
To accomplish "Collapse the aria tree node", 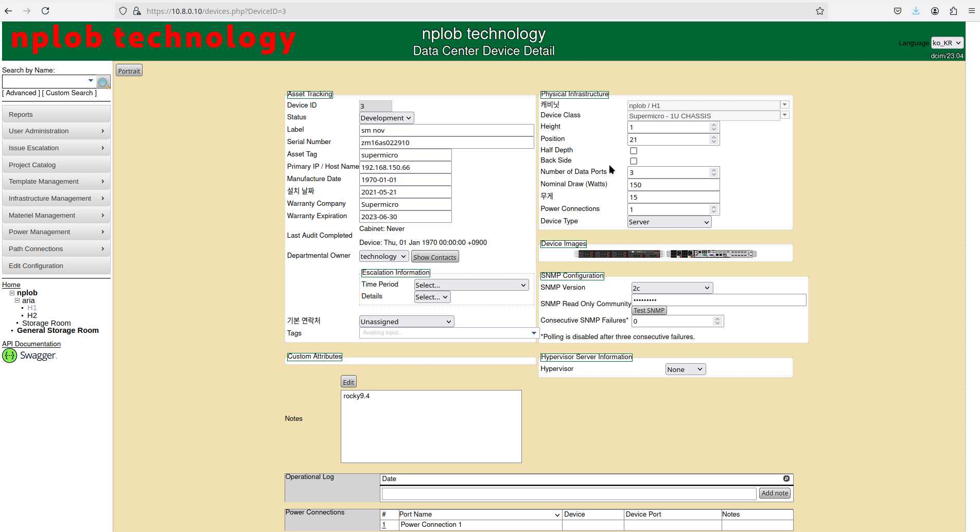I will [x=17, y=300].
